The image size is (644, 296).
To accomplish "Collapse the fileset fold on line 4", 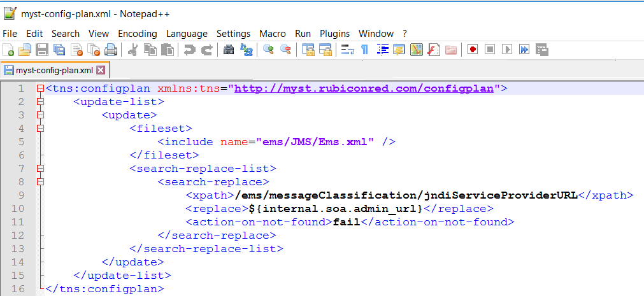I will pyautogui.click(x=41, y=129).
